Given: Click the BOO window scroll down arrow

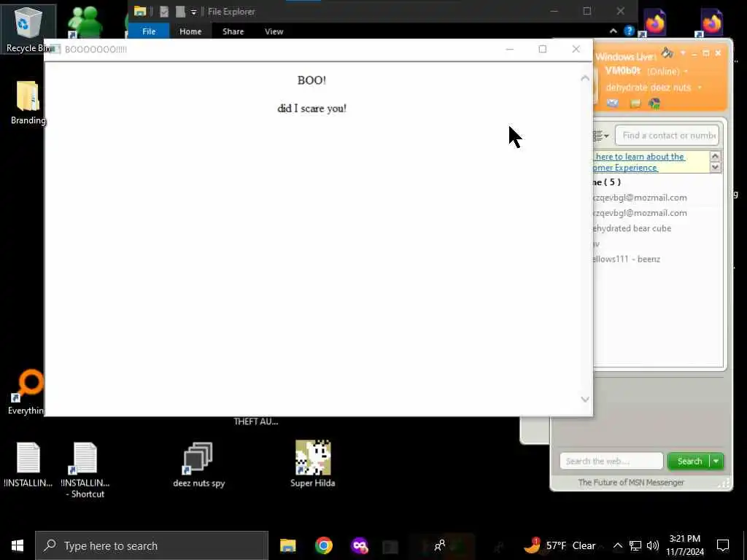Looking at the screenshot, I should (x=585, y=400).
